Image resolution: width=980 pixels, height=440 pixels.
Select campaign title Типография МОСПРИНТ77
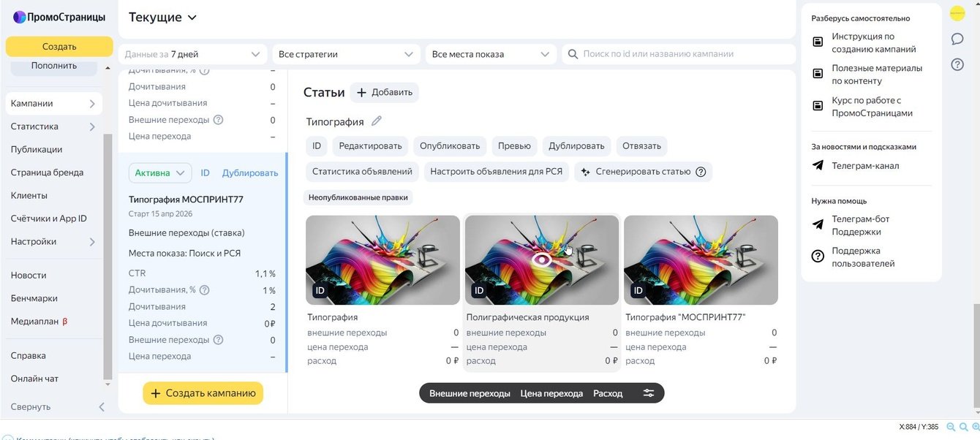pyautogui.click(x=186, y=200)
